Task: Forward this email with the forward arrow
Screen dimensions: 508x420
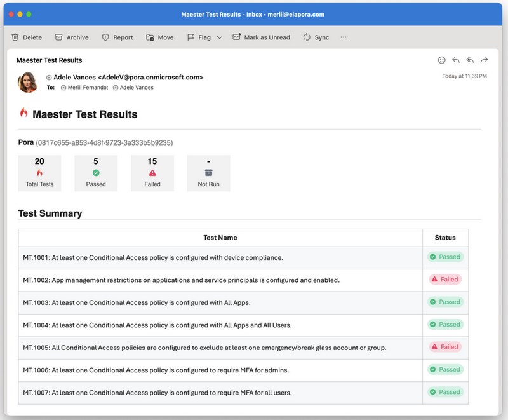Action: coord(484,60)
